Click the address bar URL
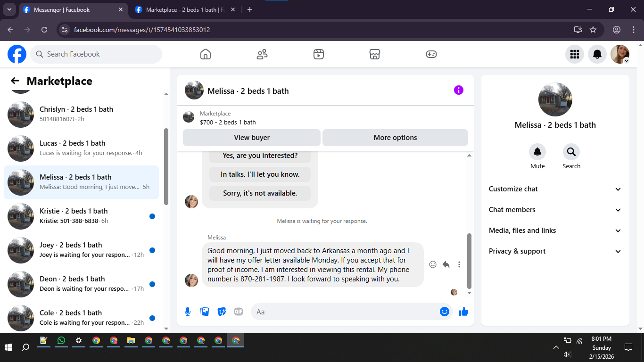The height and width of the screenshot is (362, 644). (x=142, y=30)
